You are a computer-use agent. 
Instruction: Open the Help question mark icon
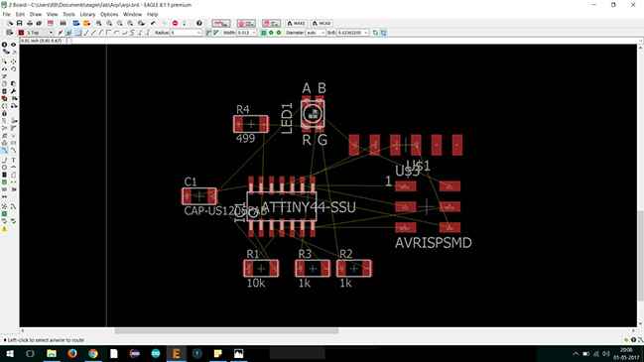199,24
